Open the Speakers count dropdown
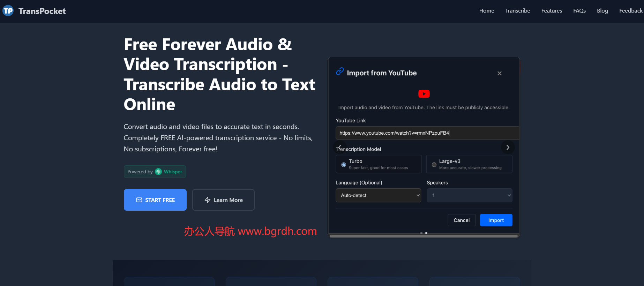 tap(470, 195)
